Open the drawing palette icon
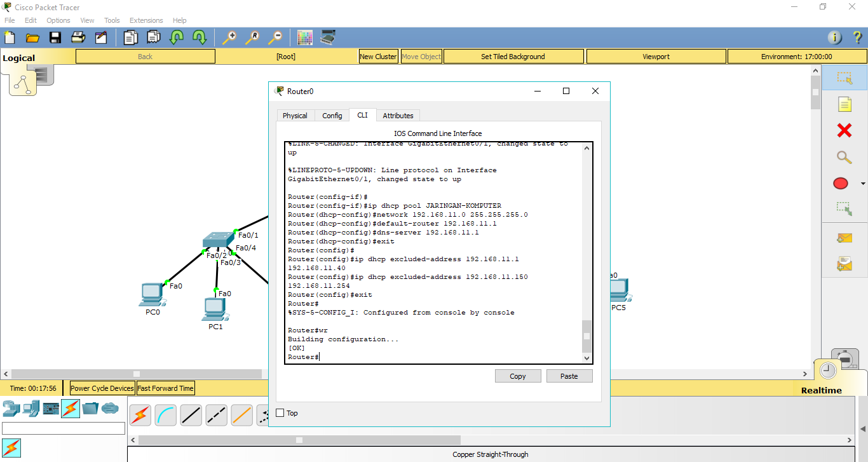Image resolution: width=868 pixels, height=462 pixels. click(305, 37)
